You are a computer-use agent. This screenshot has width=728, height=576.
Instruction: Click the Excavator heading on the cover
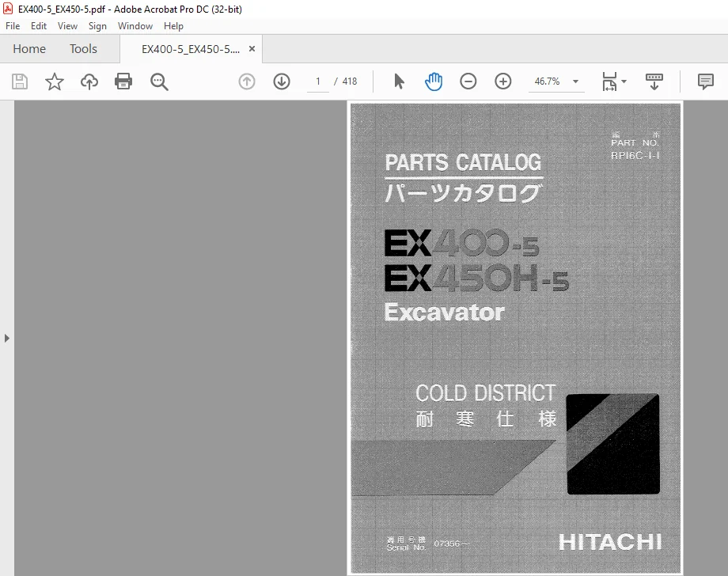[x=445, y=313]
